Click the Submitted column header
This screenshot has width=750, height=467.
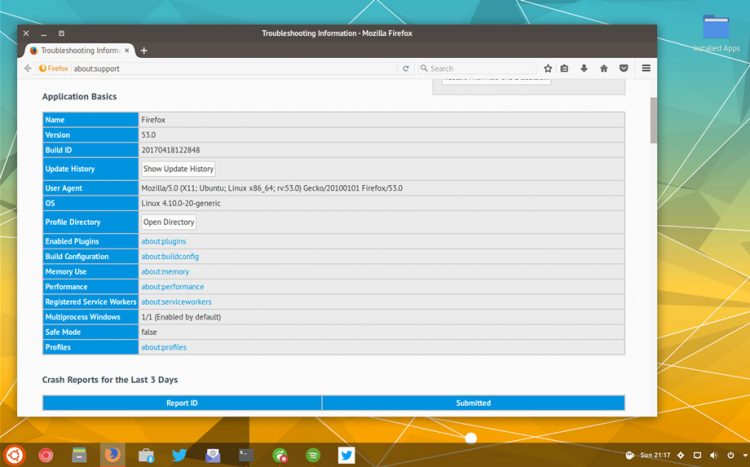pyautogui.click(x=474, y=403)
